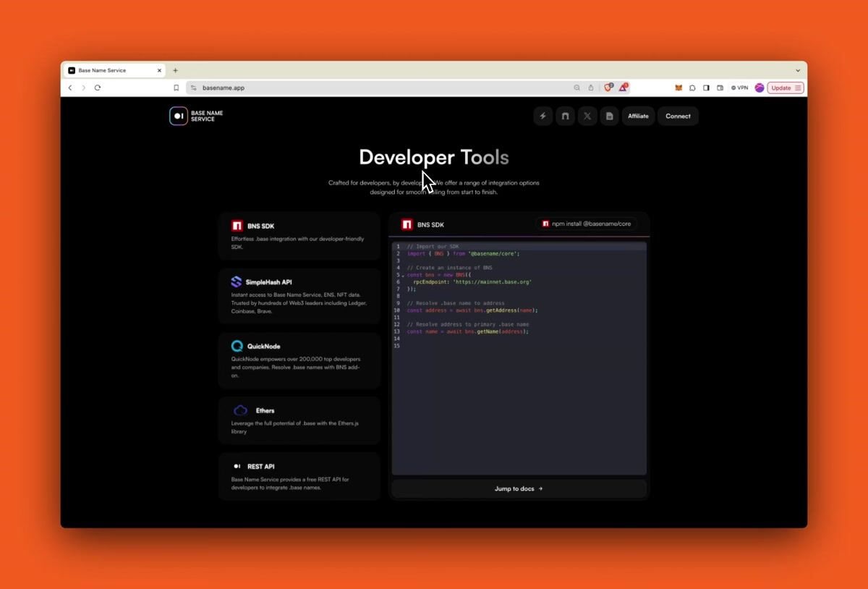
Task: Open the Brave wallet icon
Action: (720, 88)
